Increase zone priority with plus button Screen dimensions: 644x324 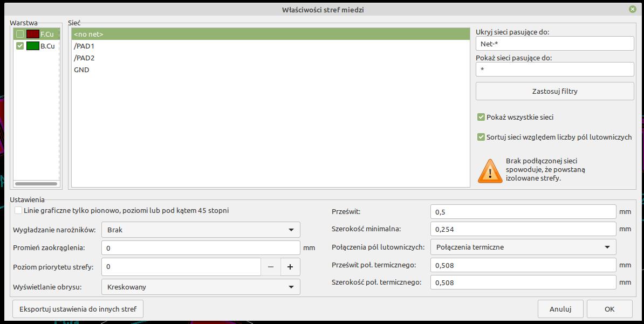[x=290, y=267]
